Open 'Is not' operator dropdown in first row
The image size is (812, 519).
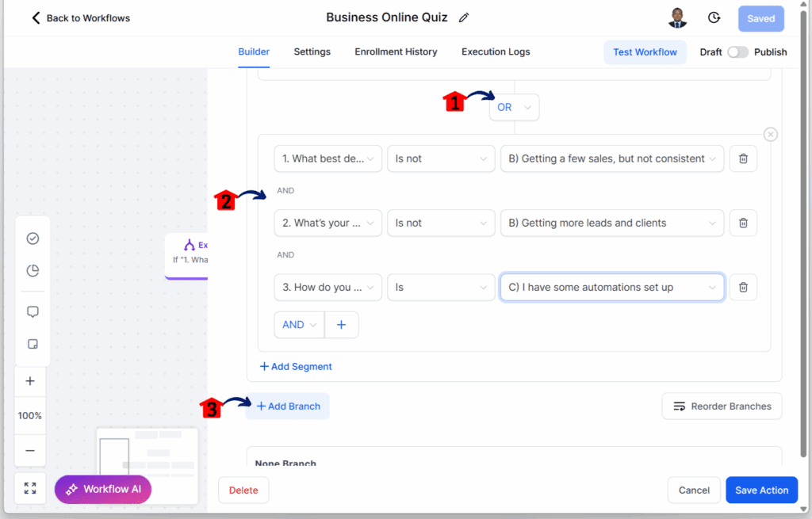pos(441,158)
